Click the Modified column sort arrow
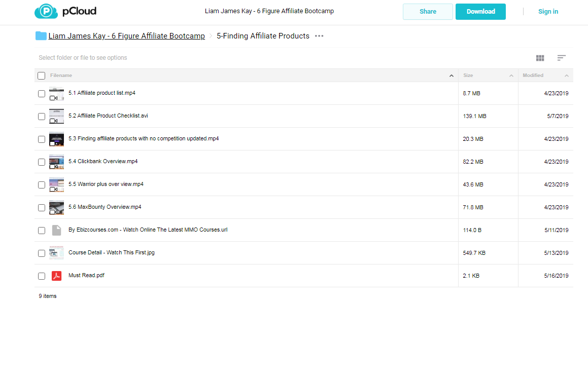Screen dimensions: 588x378 tap(567, 75)
